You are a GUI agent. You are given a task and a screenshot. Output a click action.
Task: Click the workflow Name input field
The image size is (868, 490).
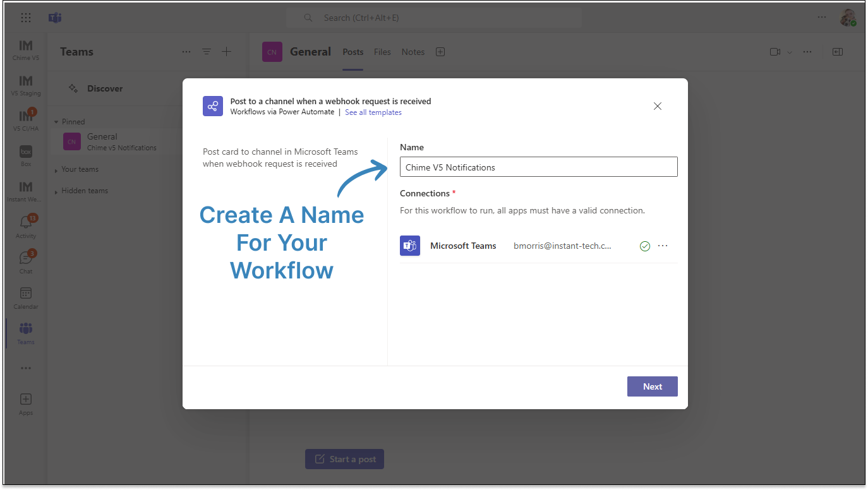click(x=539, y=167)
